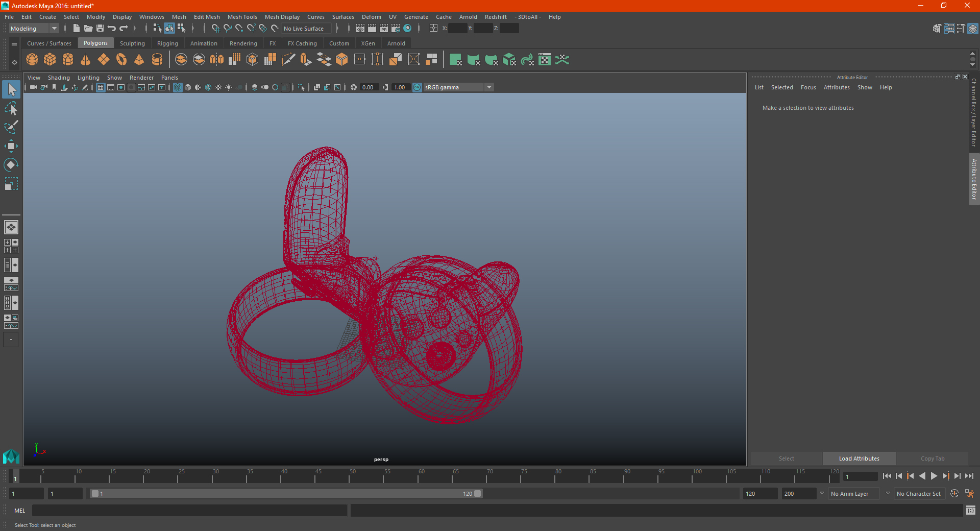Create a polygon pyramid from the shelf

tap(139, 60)
